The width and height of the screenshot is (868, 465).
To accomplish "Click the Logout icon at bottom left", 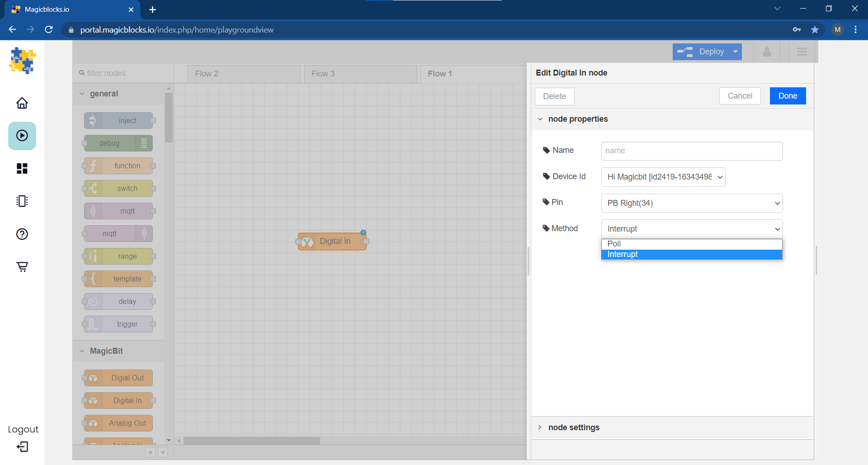I will tap(21, 447).
